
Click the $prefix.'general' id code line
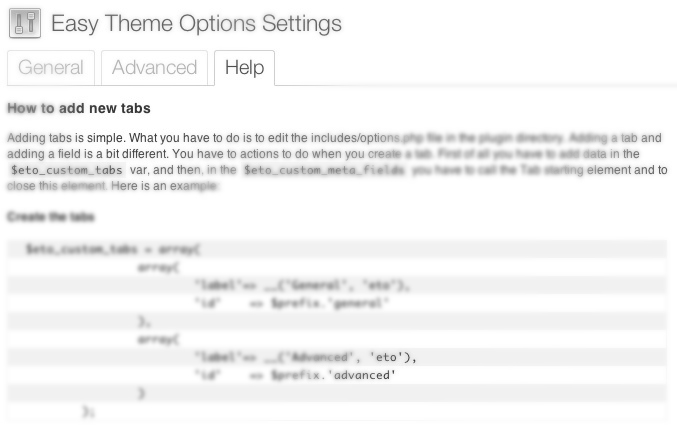click(292, 303)
